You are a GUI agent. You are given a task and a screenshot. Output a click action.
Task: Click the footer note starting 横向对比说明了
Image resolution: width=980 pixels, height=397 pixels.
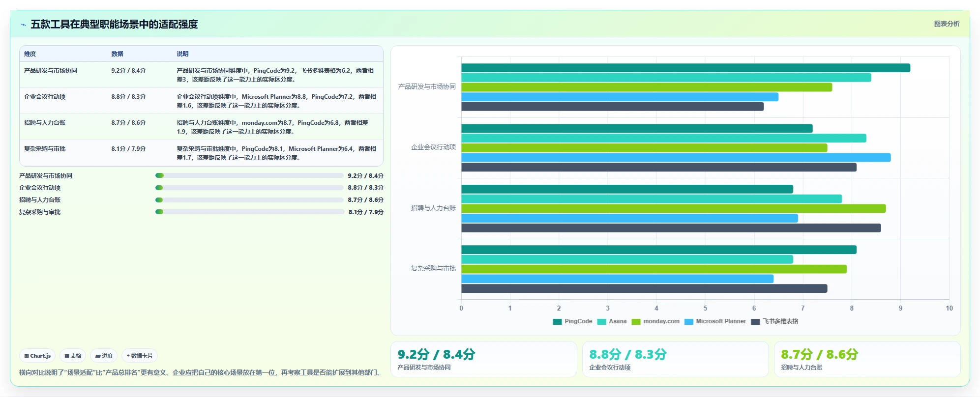[201, 372]
